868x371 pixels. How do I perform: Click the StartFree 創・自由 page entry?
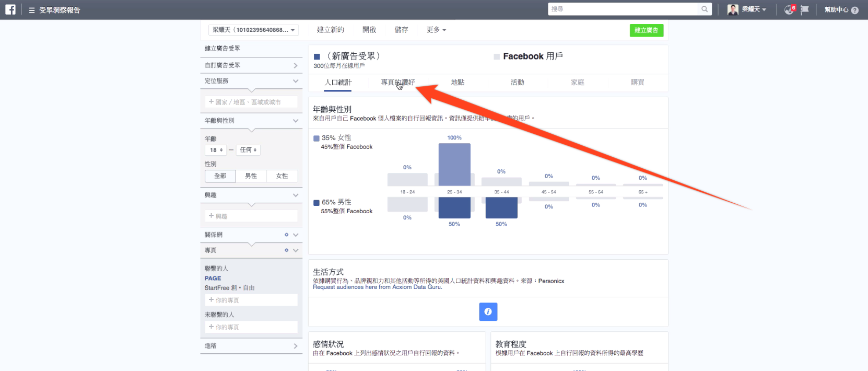coord(230,288)
